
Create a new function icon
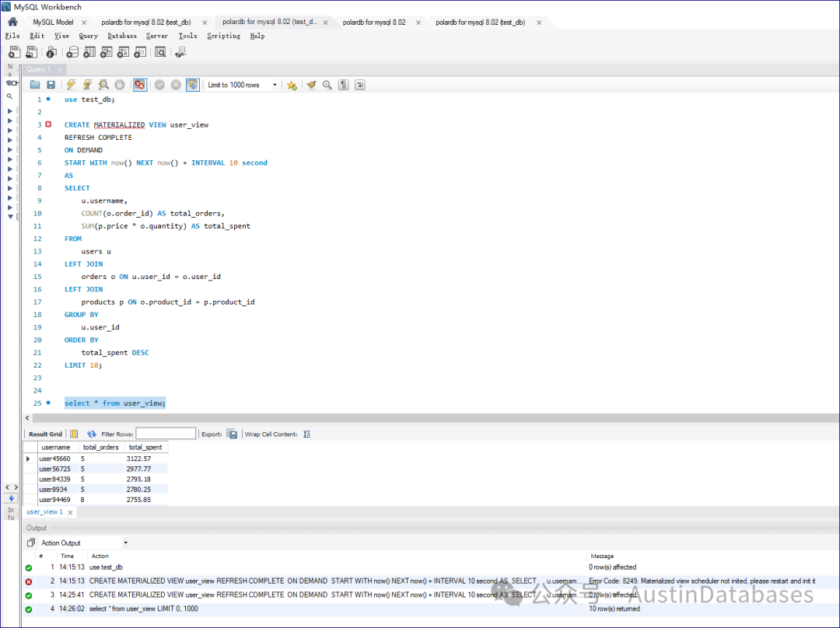[x=140, y=52]
